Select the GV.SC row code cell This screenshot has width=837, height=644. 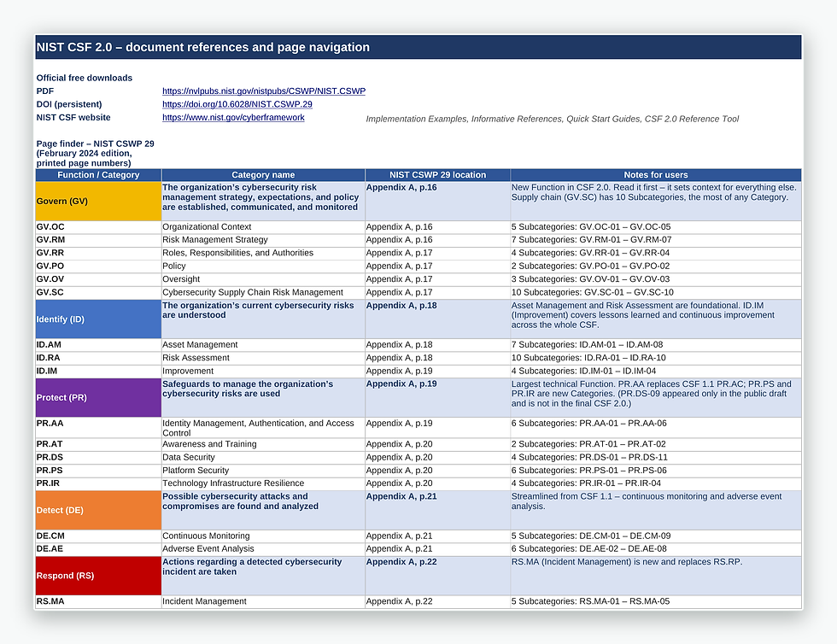pyautogui.click(x=98, y=293)
